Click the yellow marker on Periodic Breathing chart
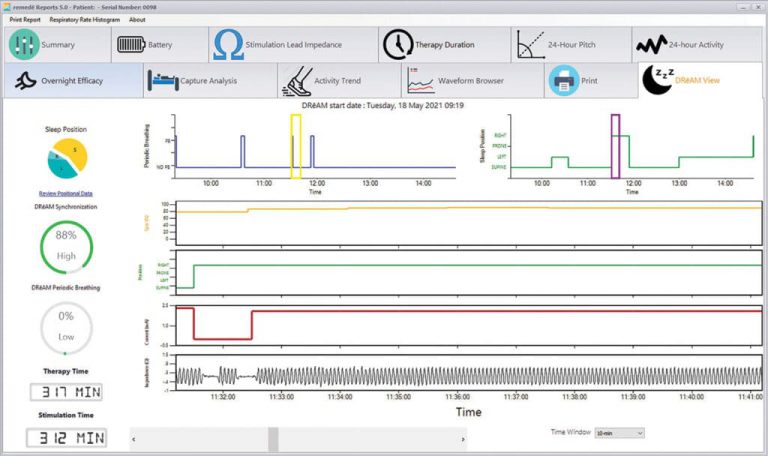Image resolution: width=768 pixels, height=456 pixels. click(296, 146)
